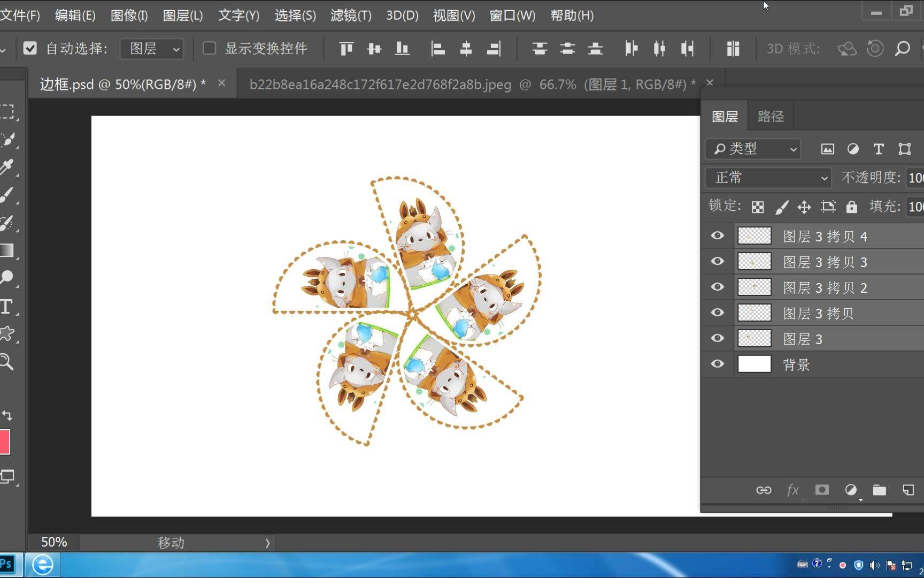The image size is (924, 578).
Task: Open the 图像(I) menu
Action: click(129, 16)
